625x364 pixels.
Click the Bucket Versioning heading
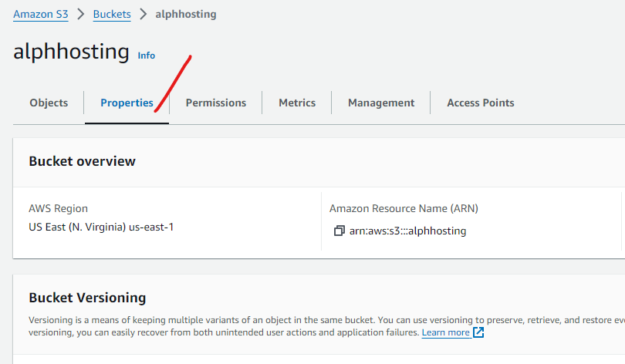point(87,298)
